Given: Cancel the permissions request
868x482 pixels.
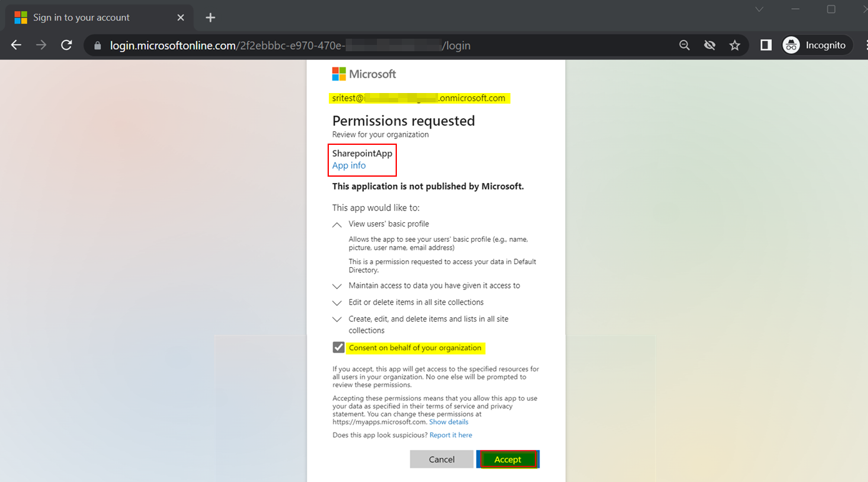Looking at the screenshot, I should [x=442, y=459].
